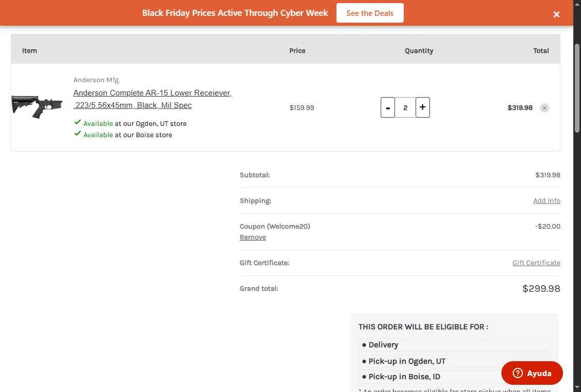Click the Available at our Ogden, UT store text
Viewport: 581px width, 392px height.
click(x=135, y=124)
